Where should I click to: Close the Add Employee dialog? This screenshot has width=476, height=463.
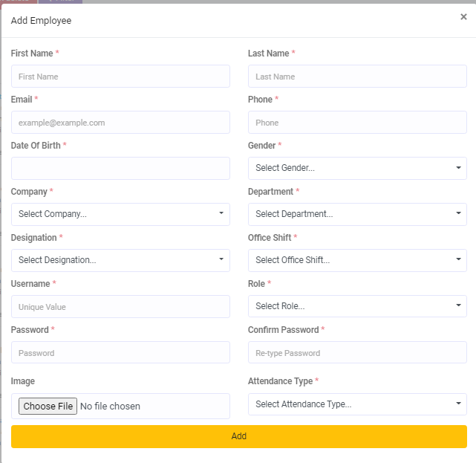click(x=463, y=17)
